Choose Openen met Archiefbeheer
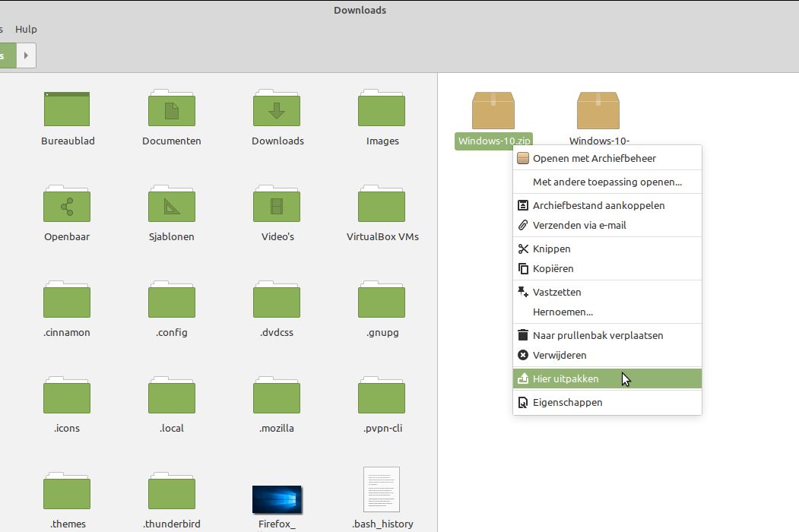 click(x=594, y=158)
